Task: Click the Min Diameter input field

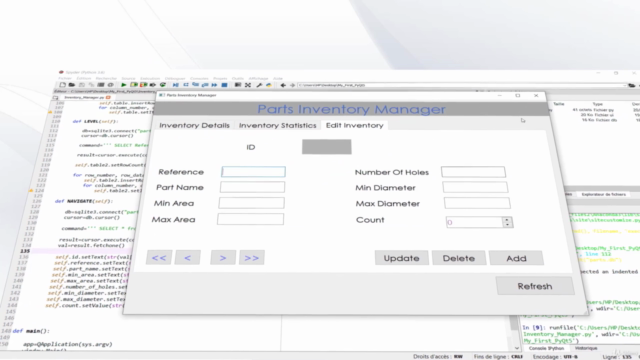Action: click(475, 187)
